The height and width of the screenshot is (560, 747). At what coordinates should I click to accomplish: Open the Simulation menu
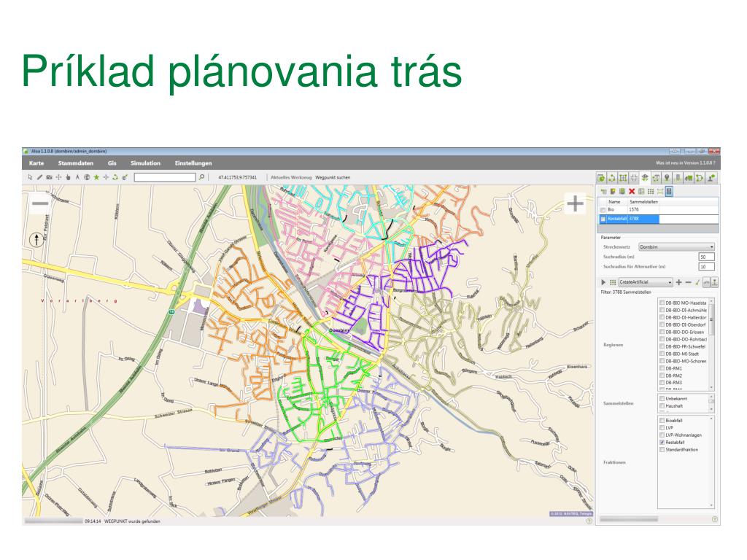[145, 163]
